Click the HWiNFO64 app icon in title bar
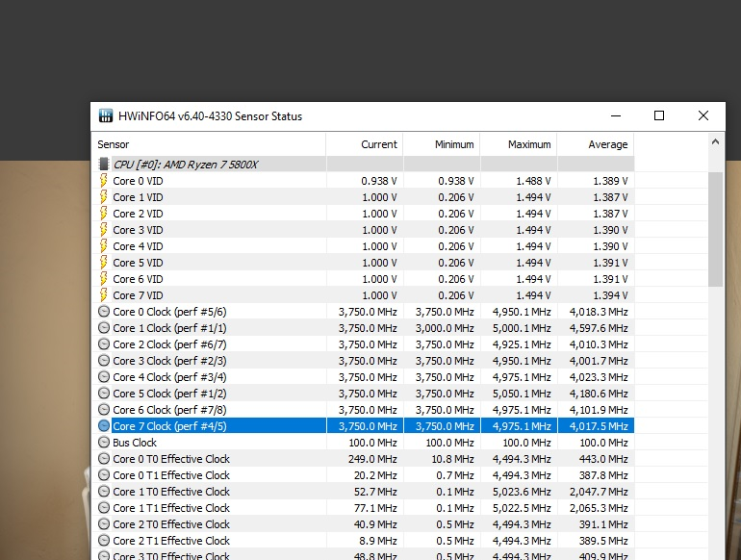Screen dimensions: 741x560 pyautogui.click(x=106, y=115)
